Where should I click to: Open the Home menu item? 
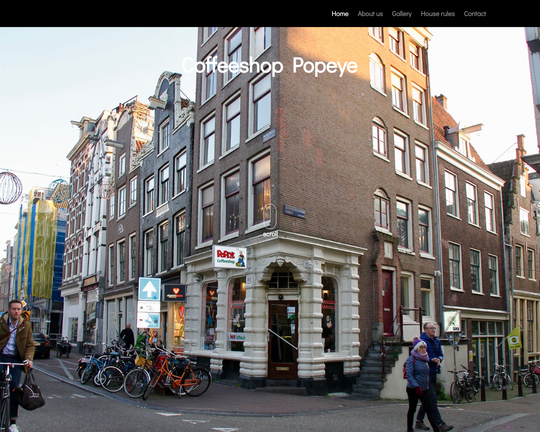[x=340, y=14]
